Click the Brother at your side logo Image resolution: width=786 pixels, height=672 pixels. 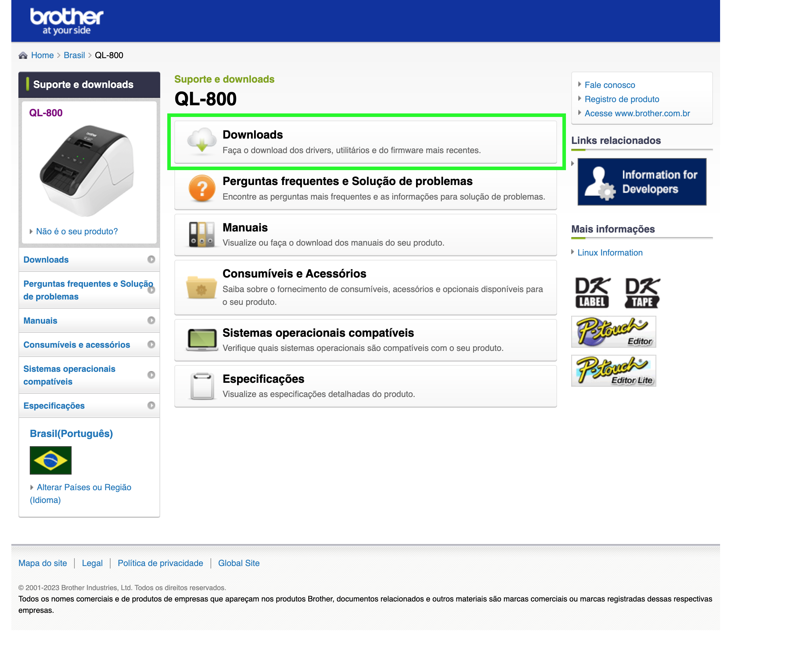(66, 21)
